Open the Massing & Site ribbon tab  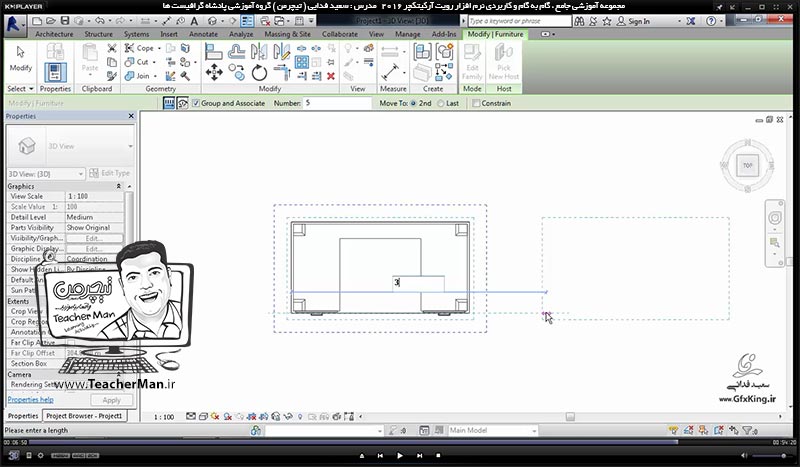coord(287,34)
